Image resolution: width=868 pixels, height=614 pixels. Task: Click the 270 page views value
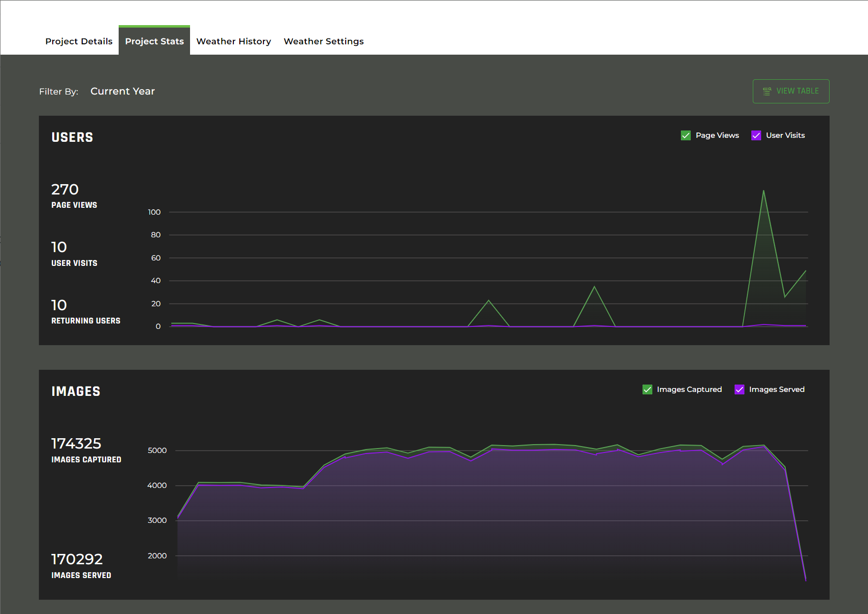(65, 190)
